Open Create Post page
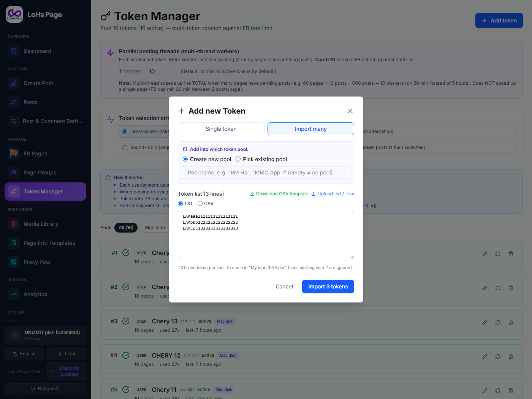 coord(46,83)
